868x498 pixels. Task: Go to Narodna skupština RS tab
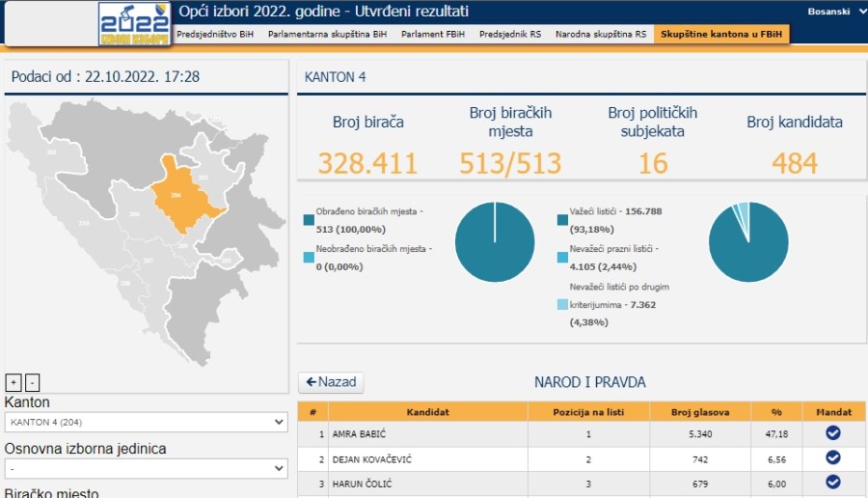pos(601,34)
